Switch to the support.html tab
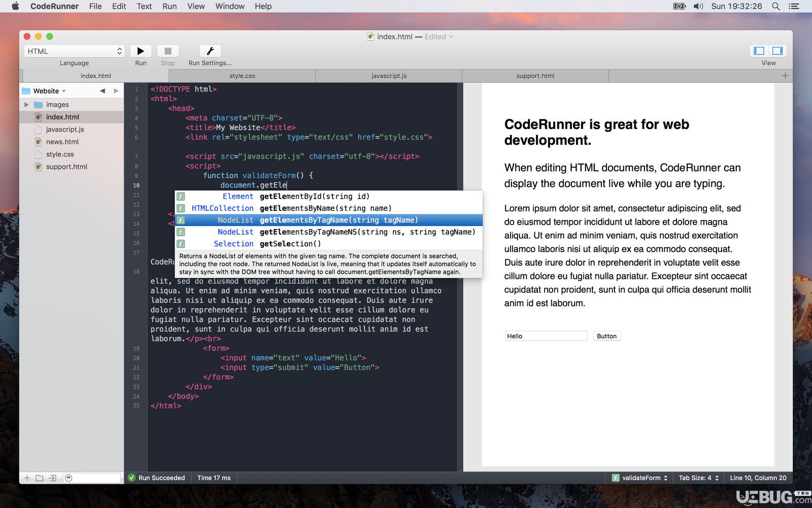Image resolution: width=812 pixels, height=508 pixels. [535, 76]
